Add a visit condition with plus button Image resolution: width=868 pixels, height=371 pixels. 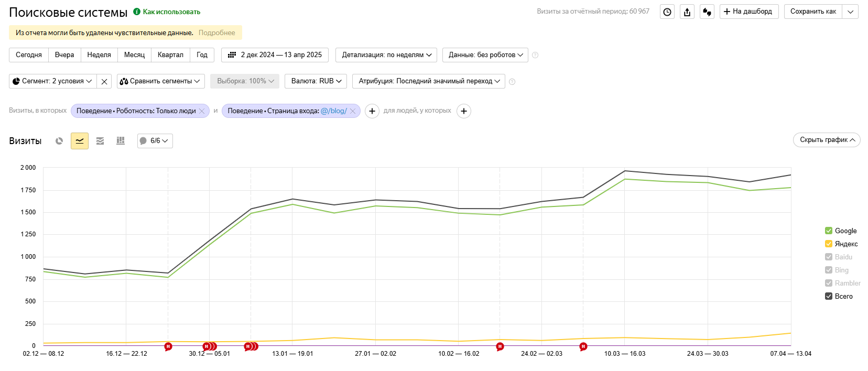[x=372, y=111]
